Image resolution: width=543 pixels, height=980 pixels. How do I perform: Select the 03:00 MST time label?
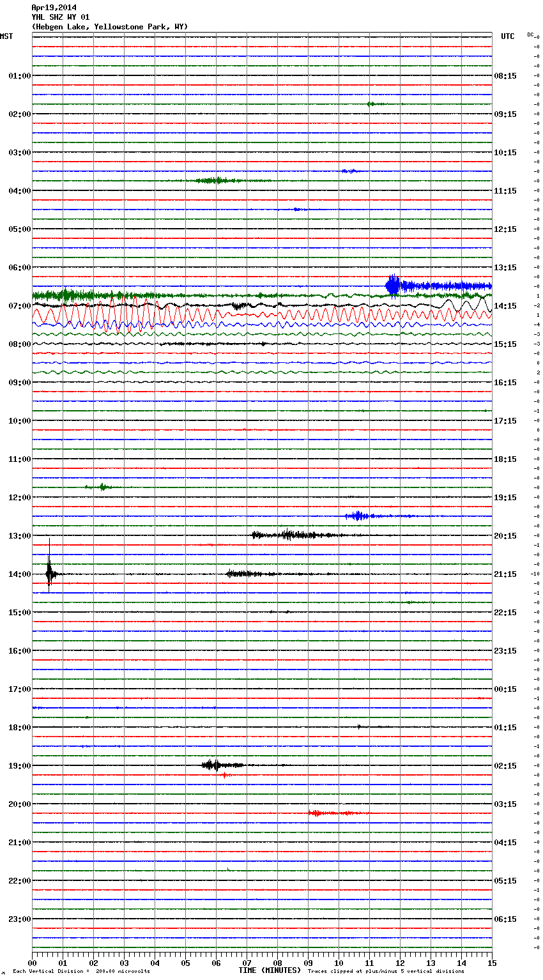19,153
